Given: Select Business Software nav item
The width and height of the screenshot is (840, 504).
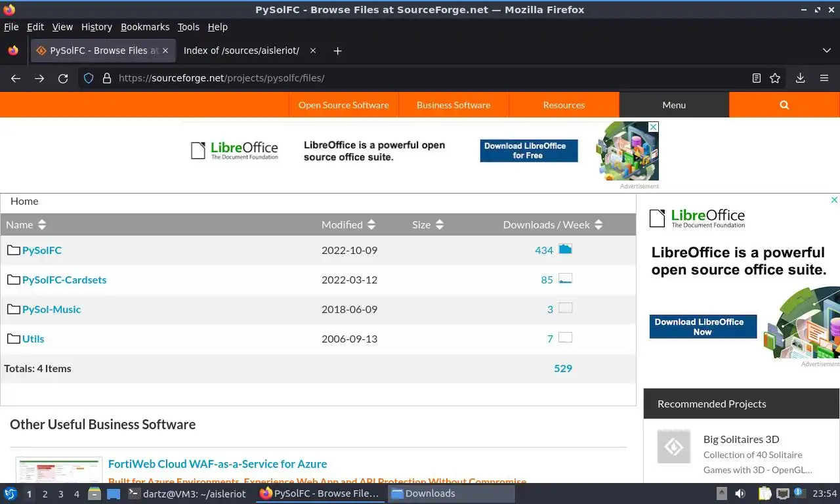Looking at the screenshot, I should [x=453, y=105].
